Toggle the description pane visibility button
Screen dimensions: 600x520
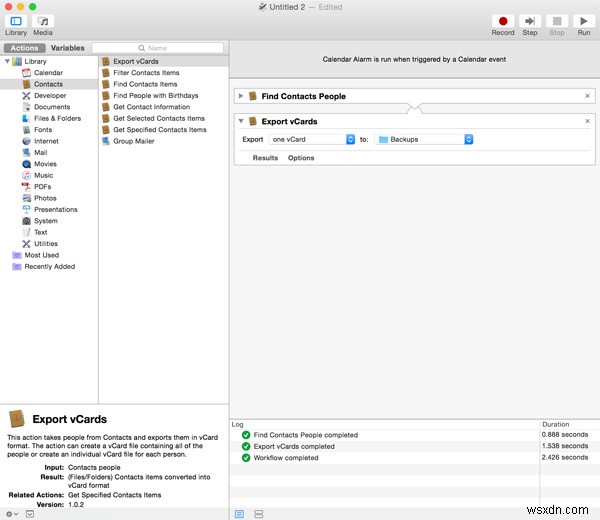[x=30, y=514]
